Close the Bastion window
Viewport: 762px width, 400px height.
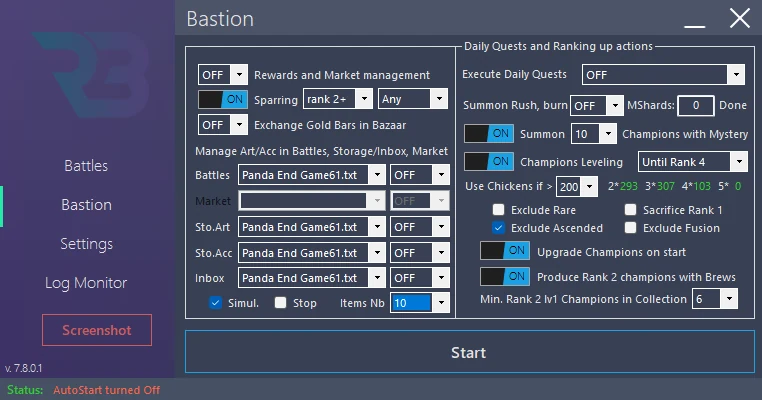[x=740, y=18]
